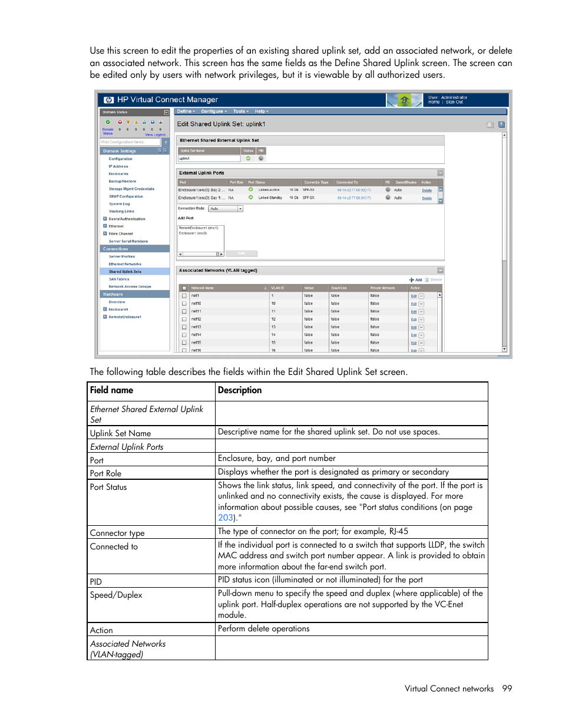The width and height of the screenshot is (562, 728).
Task: Collapse the External Uplink Ports section
Action: point(439,173)
